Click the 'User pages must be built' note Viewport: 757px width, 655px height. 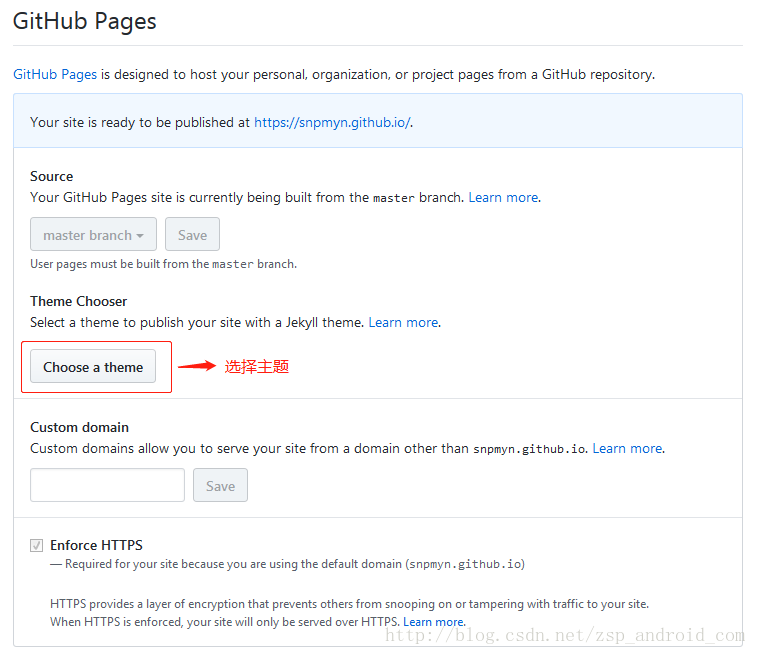163,264
